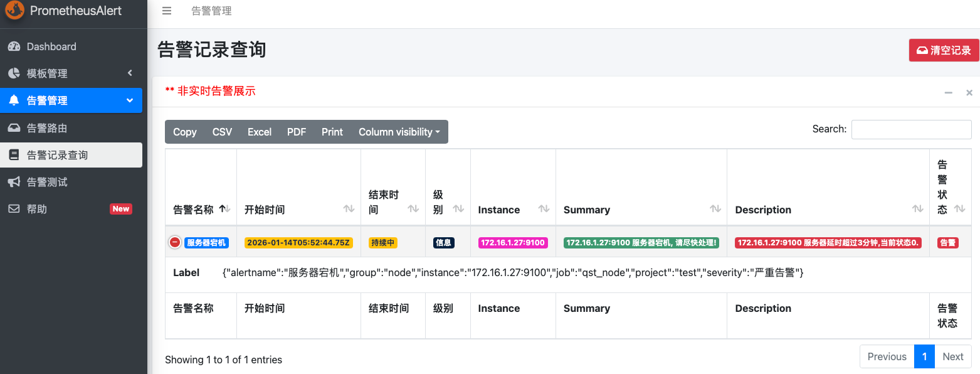
Task: Toggle sidebar with hamburger menu icon
Action: [166, 11]
